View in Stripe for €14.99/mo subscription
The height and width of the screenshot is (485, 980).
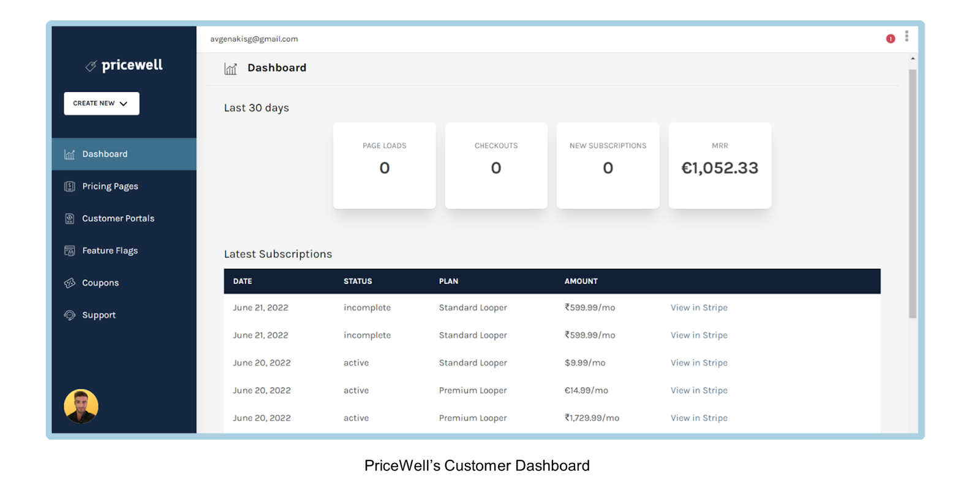[x=699, y=390]
